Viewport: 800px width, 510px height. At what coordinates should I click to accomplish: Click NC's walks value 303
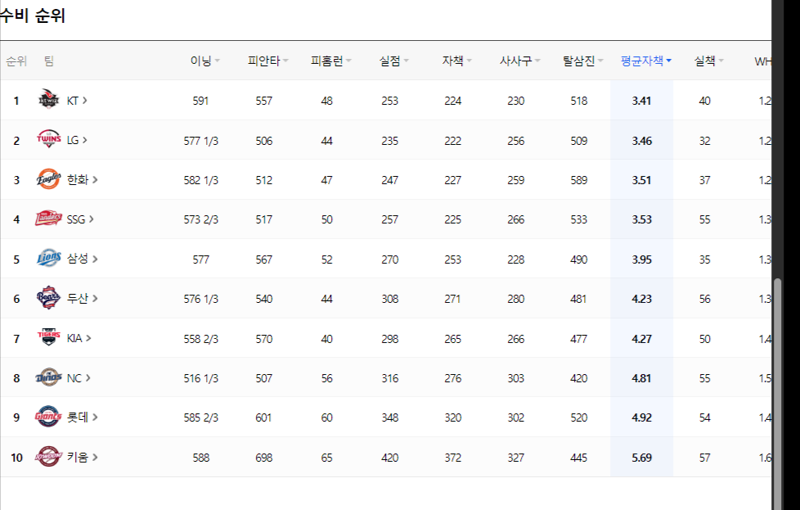click(x=516, y=378)
